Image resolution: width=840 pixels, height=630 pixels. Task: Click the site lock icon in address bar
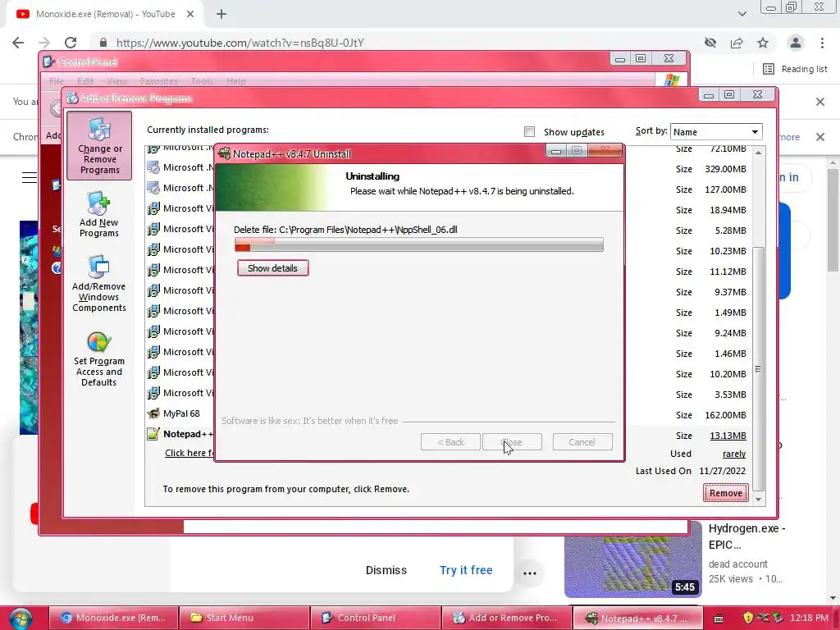103,43
